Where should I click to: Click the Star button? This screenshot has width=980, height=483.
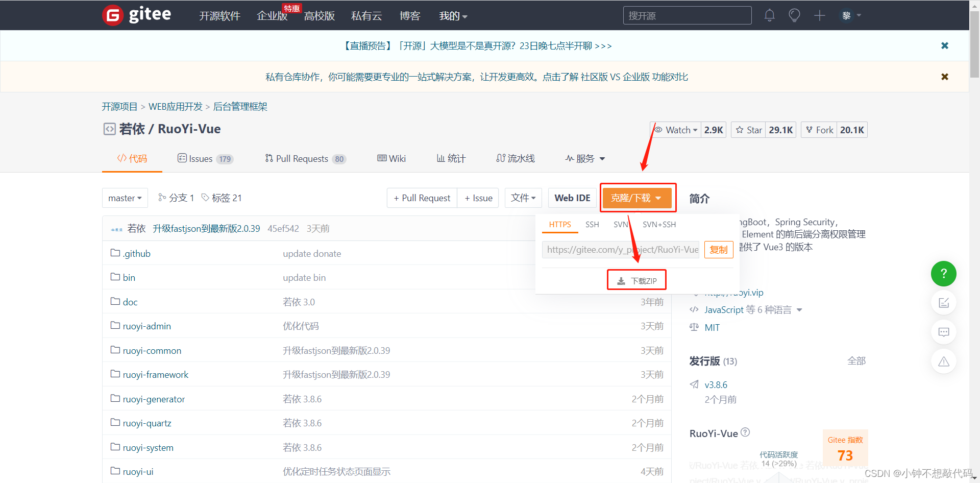[749, 130]
